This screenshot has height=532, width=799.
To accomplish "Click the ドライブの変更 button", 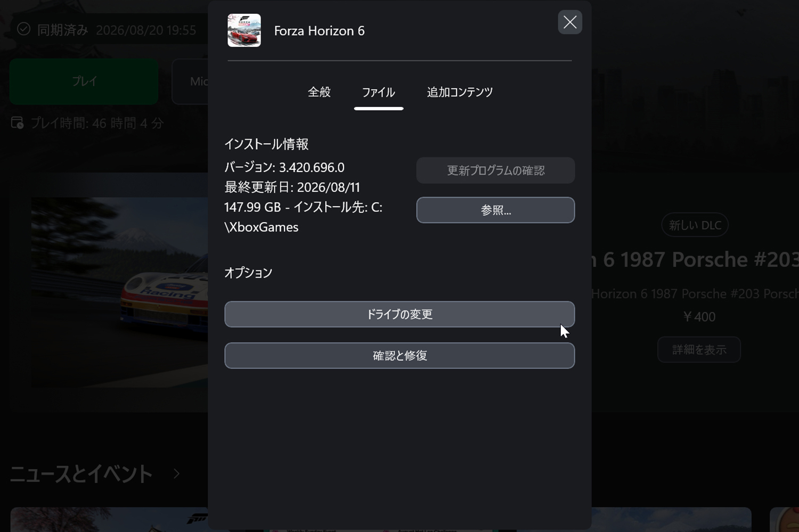I will pos(399,314).
